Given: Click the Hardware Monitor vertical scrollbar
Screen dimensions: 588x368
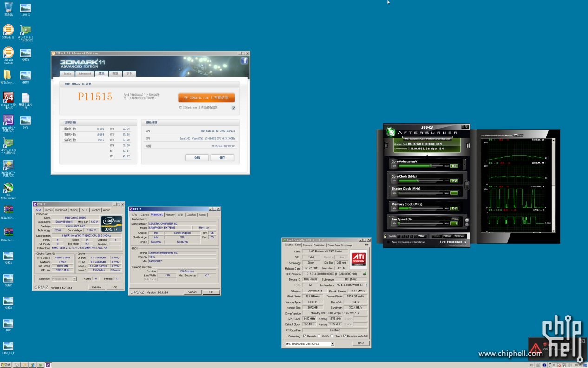Looking at the screenshot, I should click(554, 185).
